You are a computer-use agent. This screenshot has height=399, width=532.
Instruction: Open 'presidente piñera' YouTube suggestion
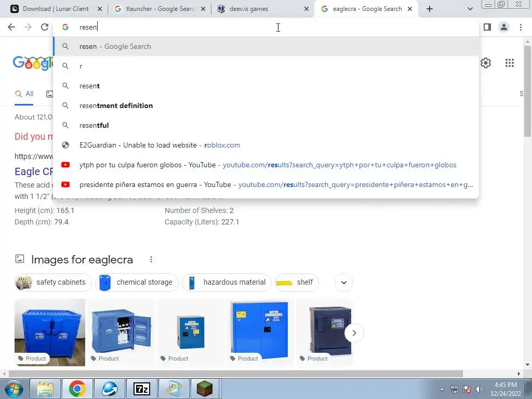(x=266, y=184)
